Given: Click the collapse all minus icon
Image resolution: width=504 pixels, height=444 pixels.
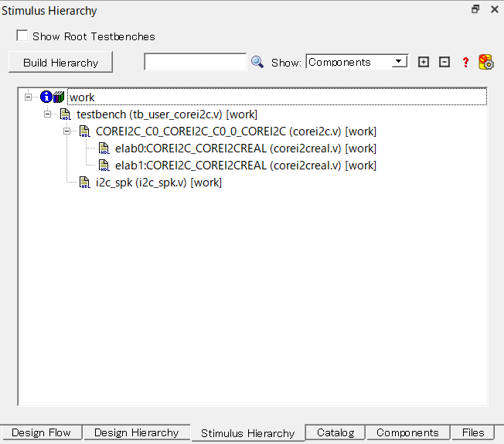Looking at the screenshot, I should point(444,62).
